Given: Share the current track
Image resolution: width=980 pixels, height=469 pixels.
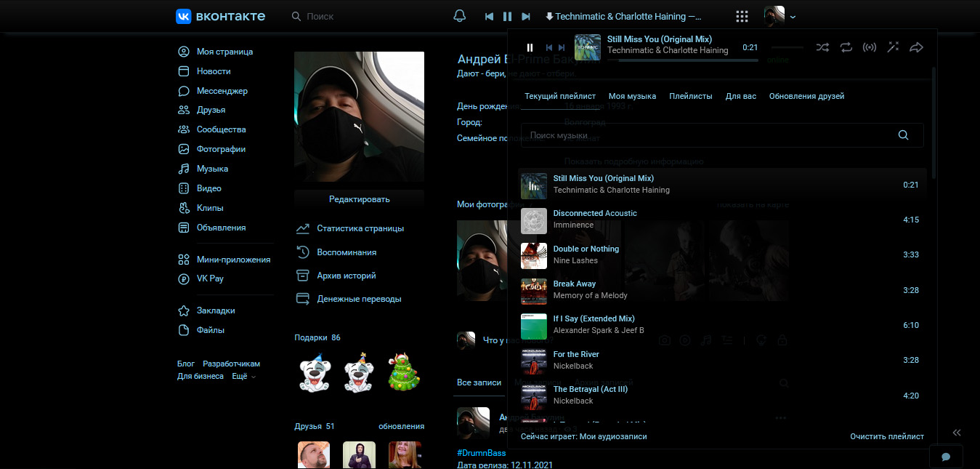Looking at the screenshot, I should [916, 47].
